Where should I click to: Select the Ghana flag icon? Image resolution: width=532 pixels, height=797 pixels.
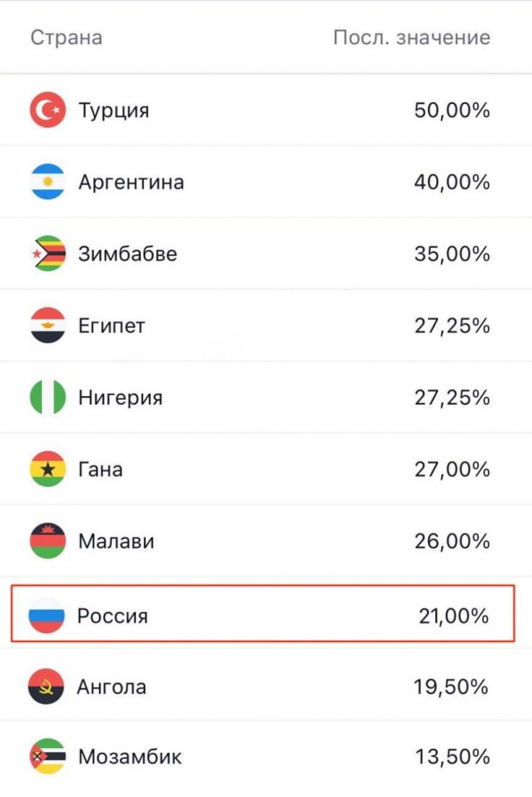(x=47, y=469)
